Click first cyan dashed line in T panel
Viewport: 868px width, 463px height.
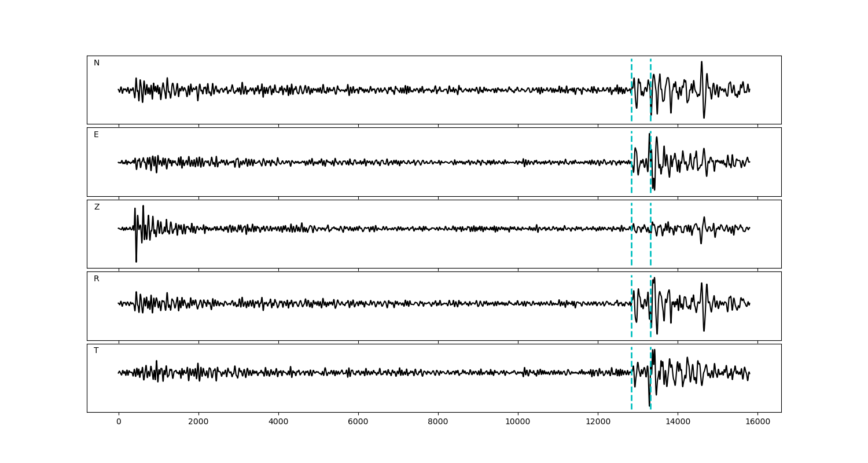tap(631, 394)
